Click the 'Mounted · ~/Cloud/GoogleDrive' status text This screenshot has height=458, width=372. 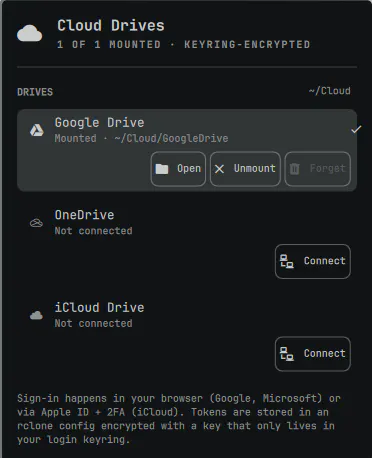141,138
